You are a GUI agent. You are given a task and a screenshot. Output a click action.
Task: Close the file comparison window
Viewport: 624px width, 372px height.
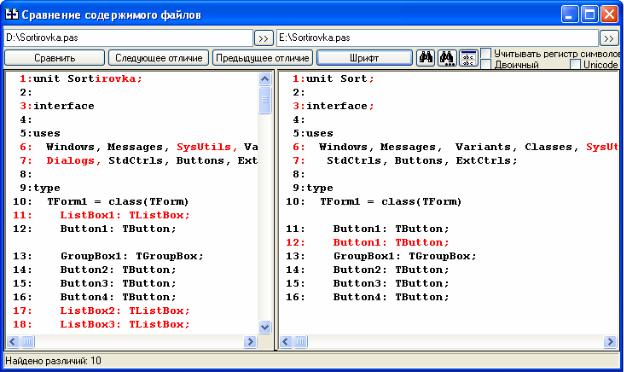coord(609,15)
